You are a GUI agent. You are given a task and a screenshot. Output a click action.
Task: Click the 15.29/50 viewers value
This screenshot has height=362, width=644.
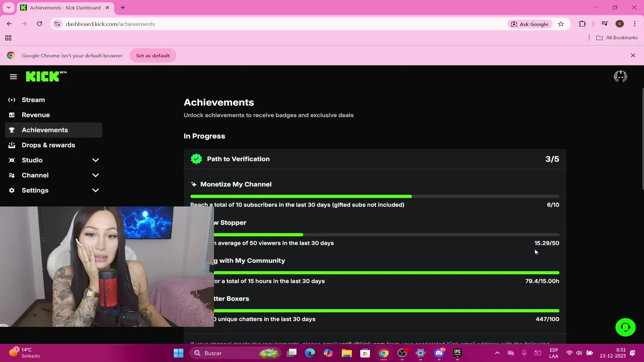[x=546, y=243]
